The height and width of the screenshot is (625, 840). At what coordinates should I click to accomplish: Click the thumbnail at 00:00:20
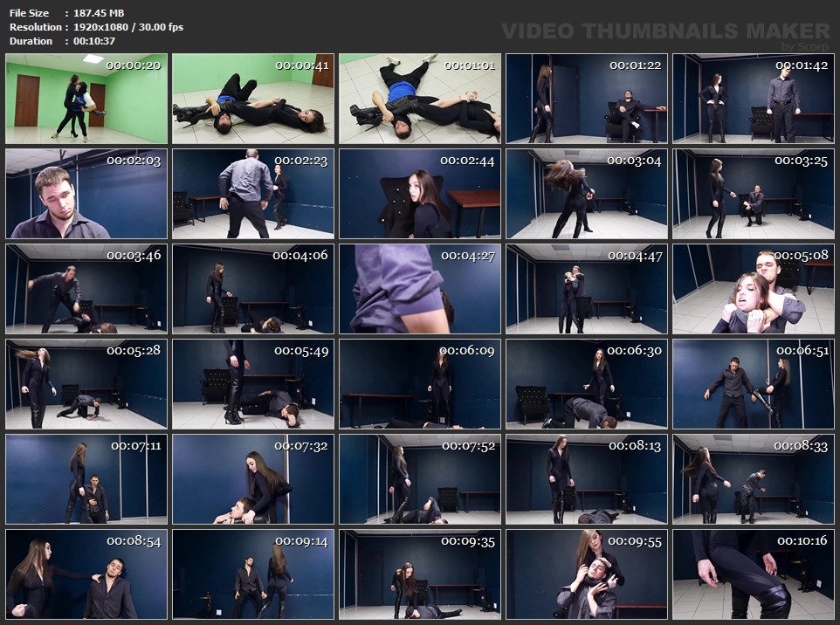86,99
